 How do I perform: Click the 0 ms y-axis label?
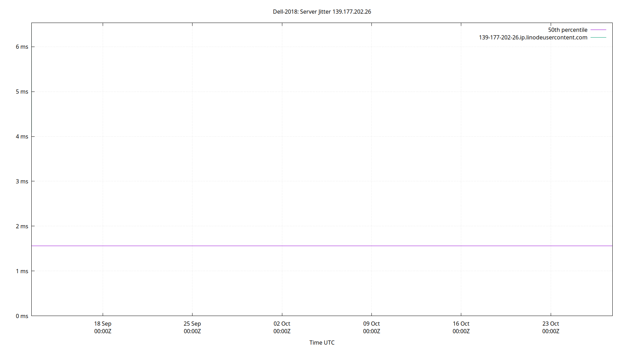[x=22, y=316]
